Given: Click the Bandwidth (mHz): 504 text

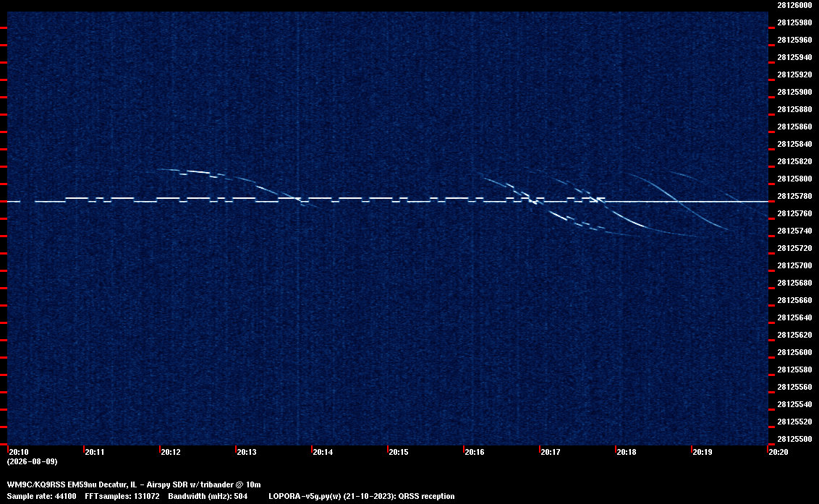Looking at the screenshot, I should (208, 496).
